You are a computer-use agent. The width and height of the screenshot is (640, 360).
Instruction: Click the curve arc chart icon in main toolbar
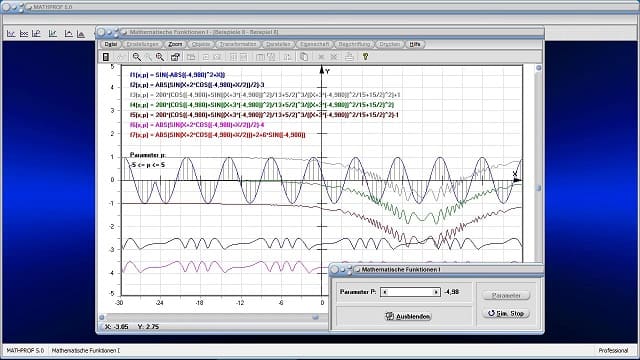(x=69, y=33)
